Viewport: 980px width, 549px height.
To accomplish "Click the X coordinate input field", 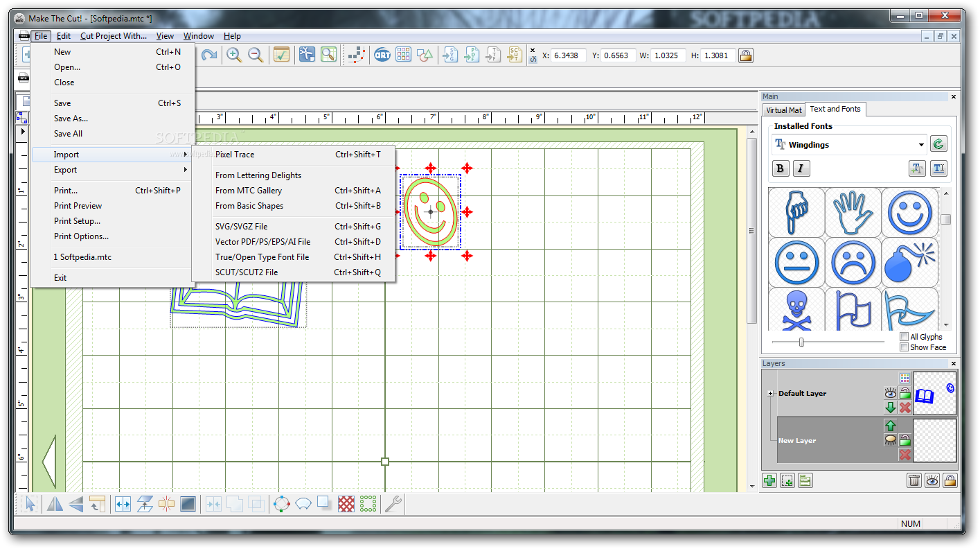I will coord(569,55).
